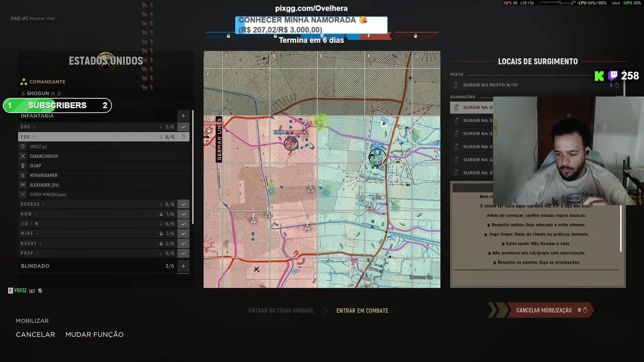Click the rifleman icon beside CARANCHO04UY
The image size is (644, 362).
(23, 156)
